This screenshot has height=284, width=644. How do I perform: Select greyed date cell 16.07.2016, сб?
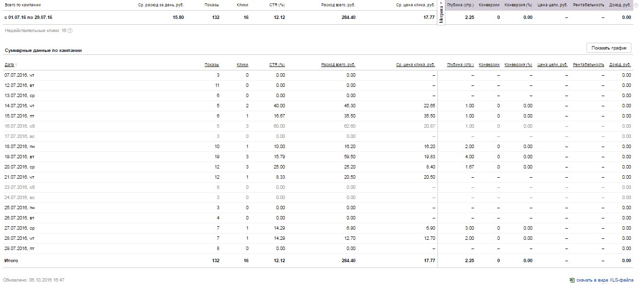[x=19, y=126]
